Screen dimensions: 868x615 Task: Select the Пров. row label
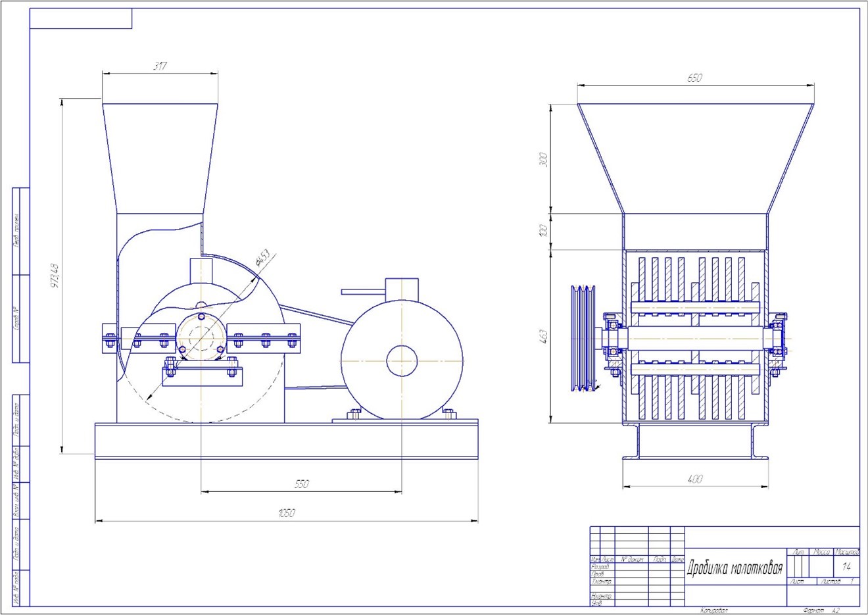[598, 574]
